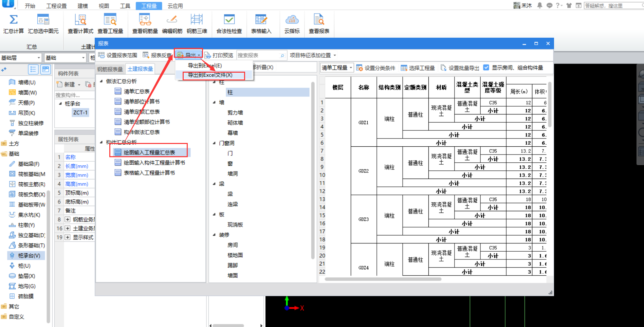Open the 视图 ribbon tab
Image resolution: width=644 pixels, height=327 pixels.
(x=104, y=6)
